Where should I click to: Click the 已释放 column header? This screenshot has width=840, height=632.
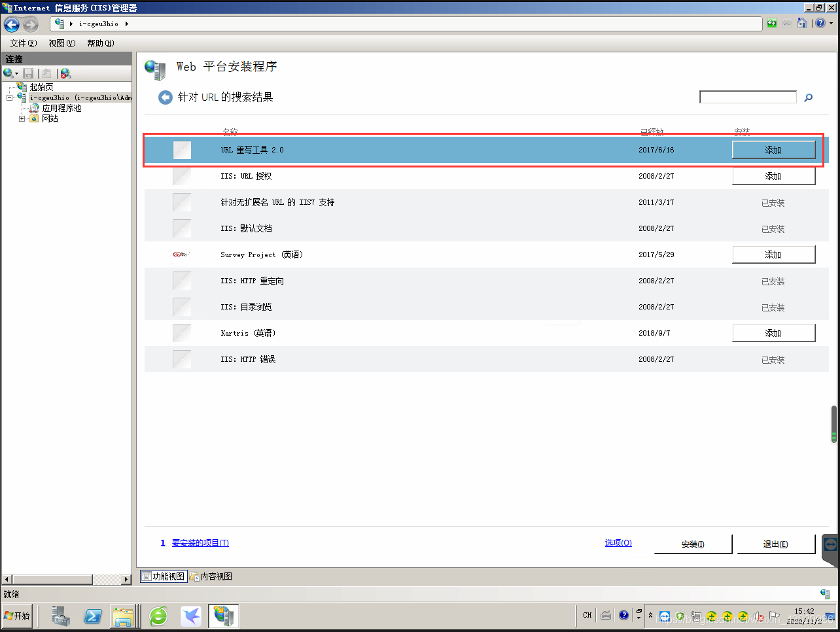coord(652,132)
